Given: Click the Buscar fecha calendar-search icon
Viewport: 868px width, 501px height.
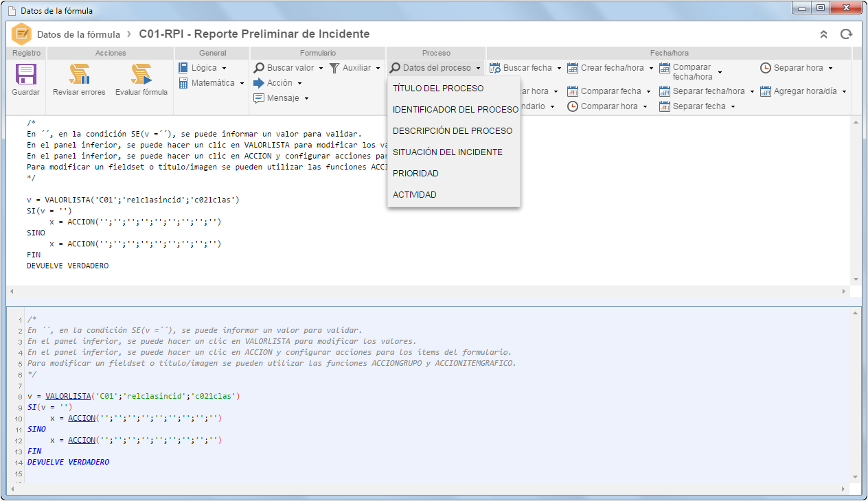Looking at the screenshot, I should [x=494, y=68].
